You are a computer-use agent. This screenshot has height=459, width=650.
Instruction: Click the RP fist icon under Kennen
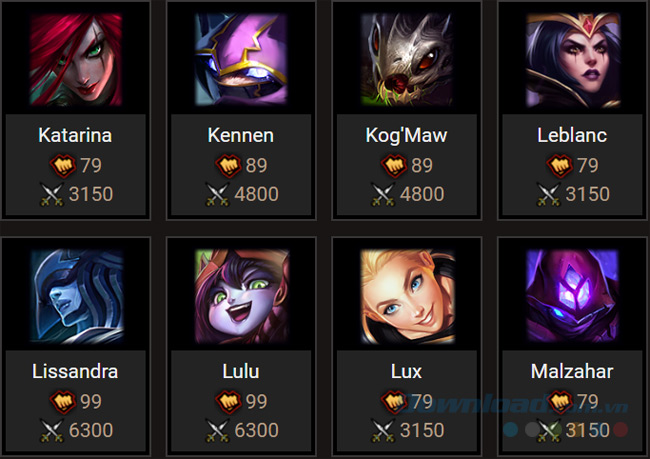coord(228,165)
